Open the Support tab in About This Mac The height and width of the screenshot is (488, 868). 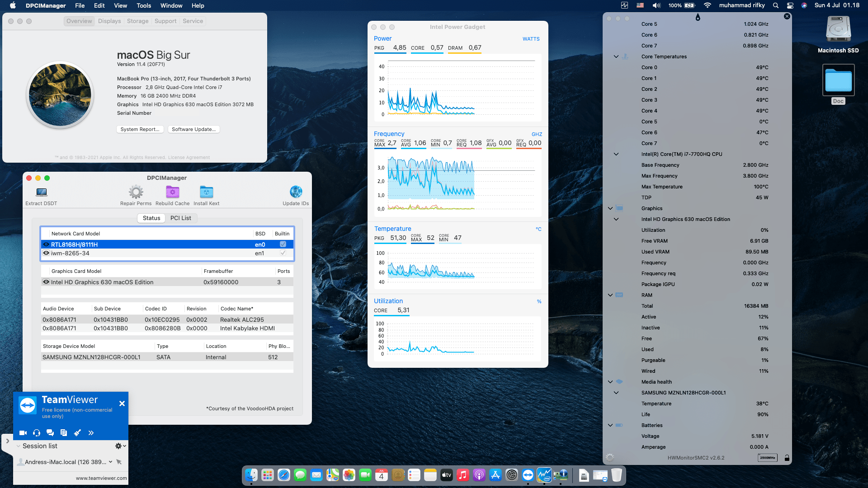[x=165, y=21]
